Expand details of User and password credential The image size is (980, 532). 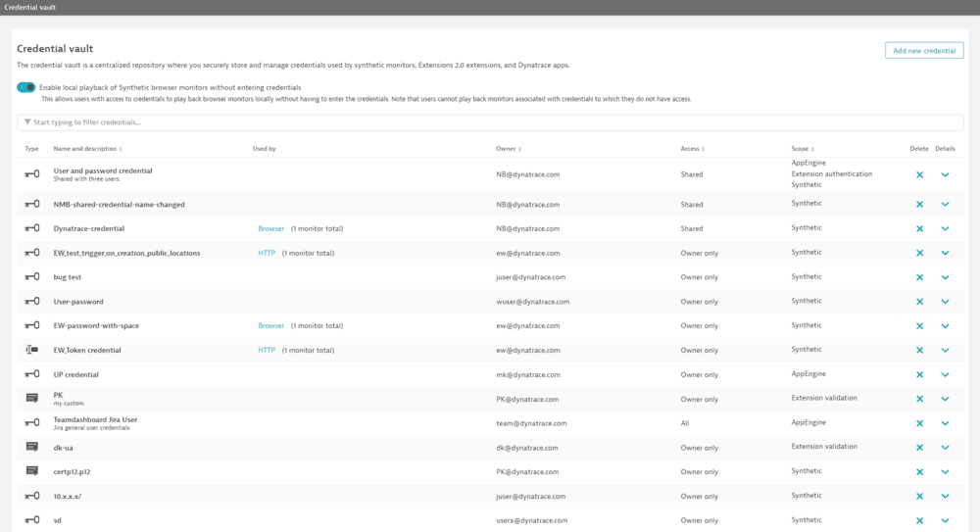(945, 175)
